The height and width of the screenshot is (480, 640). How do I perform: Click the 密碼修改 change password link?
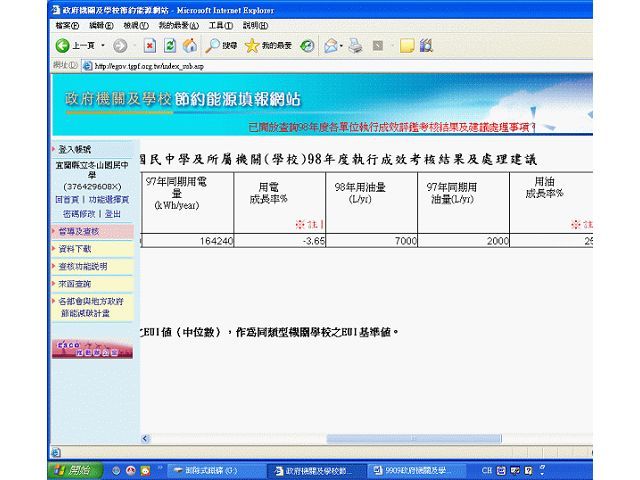pos(80,213)
